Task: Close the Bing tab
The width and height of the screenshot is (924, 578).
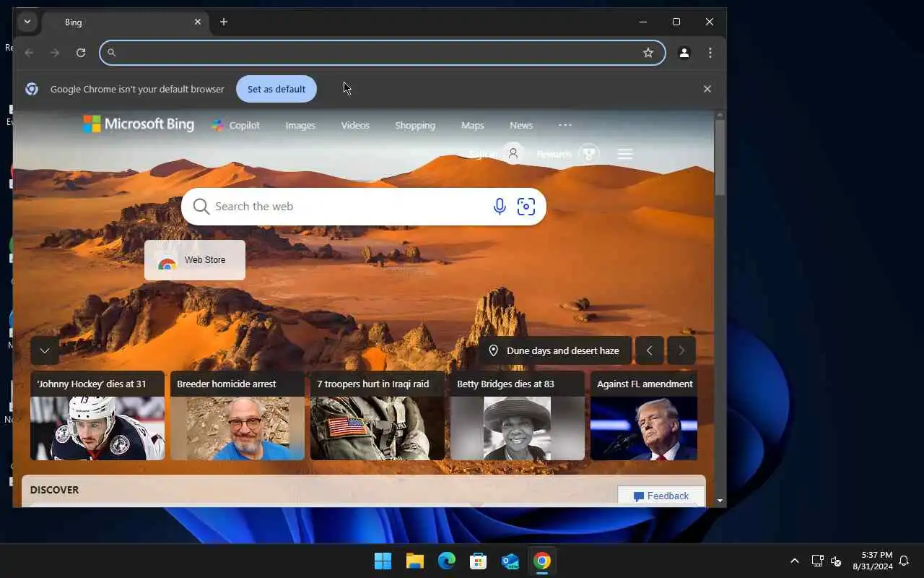Action: (x=198, y=22)
